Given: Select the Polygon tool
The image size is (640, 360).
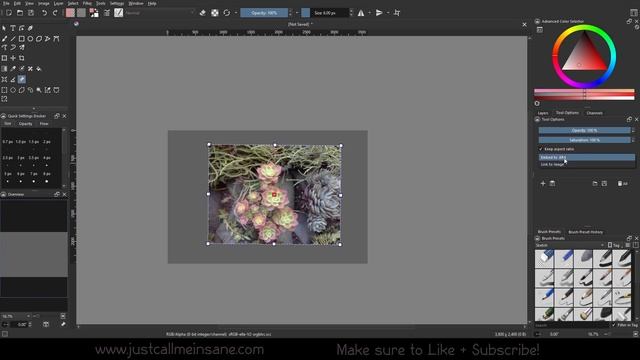Looking at the screenshot, I should click(39, 39).
